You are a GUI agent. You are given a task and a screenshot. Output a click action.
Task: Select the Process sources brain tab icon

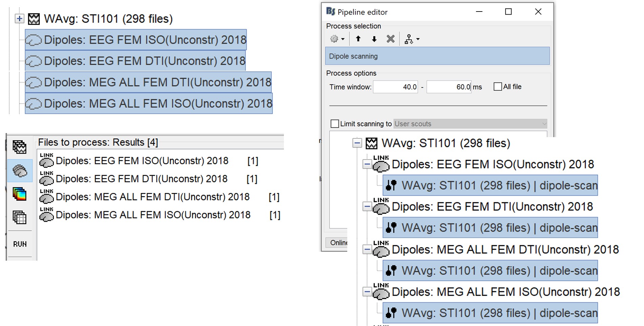coord(20,171)
